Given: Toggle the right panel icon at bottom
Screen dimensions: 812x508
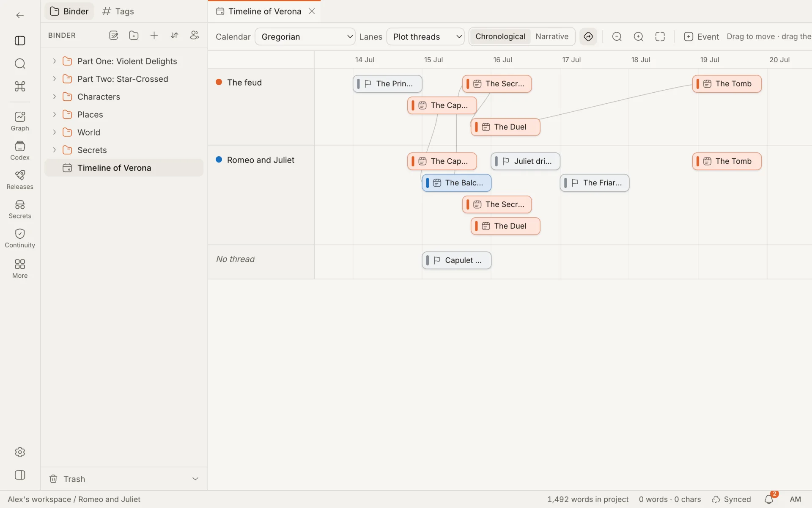Looking at the screenshot, I should (20, 475).
